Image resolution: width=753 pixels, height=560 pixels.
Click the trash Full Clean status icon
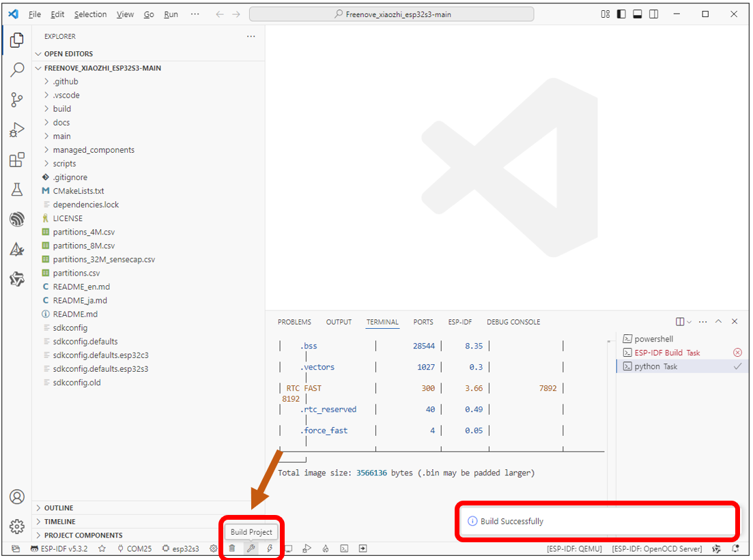232,548
